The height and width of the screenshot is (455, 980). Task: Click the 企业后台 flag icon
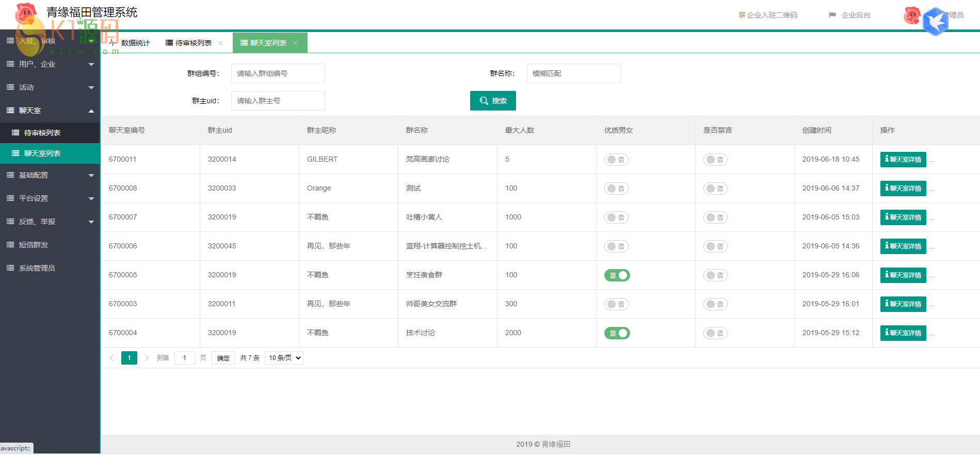pyautogui.click(x=832, y=15)
